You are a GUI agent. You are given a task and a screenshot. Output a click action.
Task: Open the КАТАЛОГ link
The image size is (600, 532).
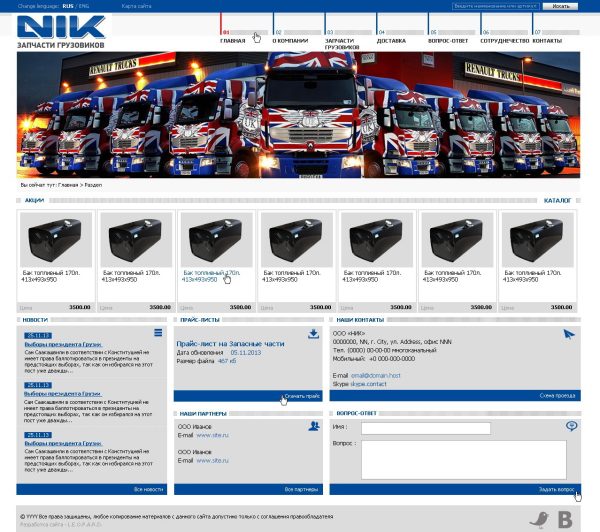point(557,200)
